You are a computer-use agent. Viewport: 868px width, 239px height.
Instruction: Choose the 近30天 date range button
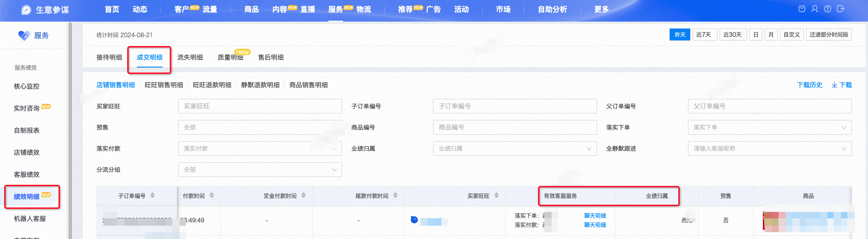pyautogui.click(x=733, y=34)
